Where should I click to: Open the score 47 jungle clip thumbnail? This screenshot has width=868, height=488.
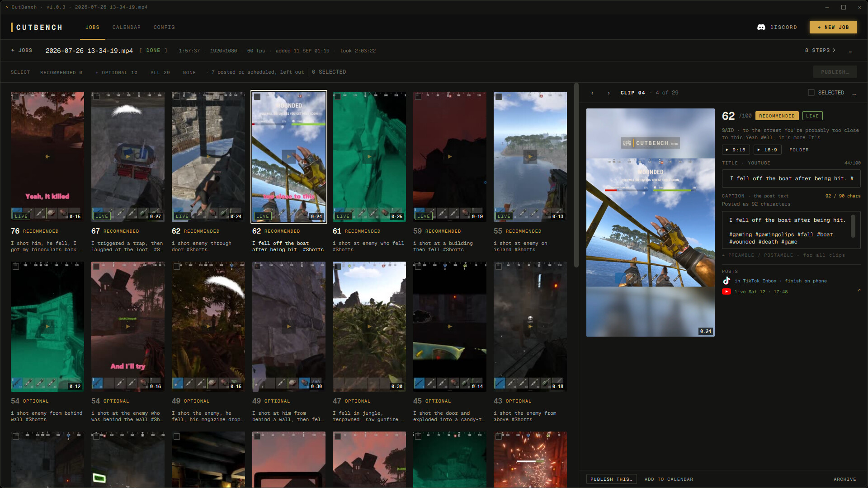(x=369, y=326)
